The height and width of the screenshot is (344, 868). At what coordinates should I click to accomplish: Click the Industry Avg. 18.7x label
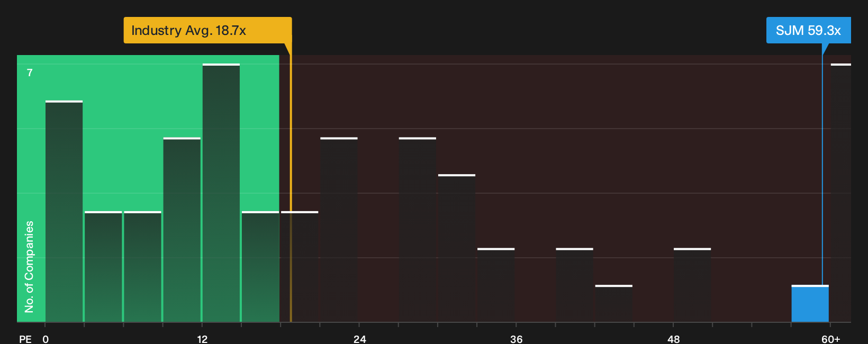207,30
